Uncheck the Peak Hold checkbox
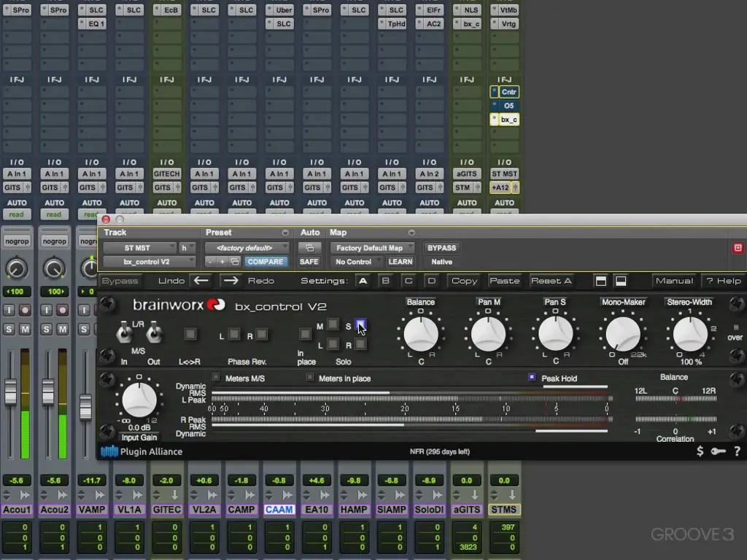 [532, 377]
